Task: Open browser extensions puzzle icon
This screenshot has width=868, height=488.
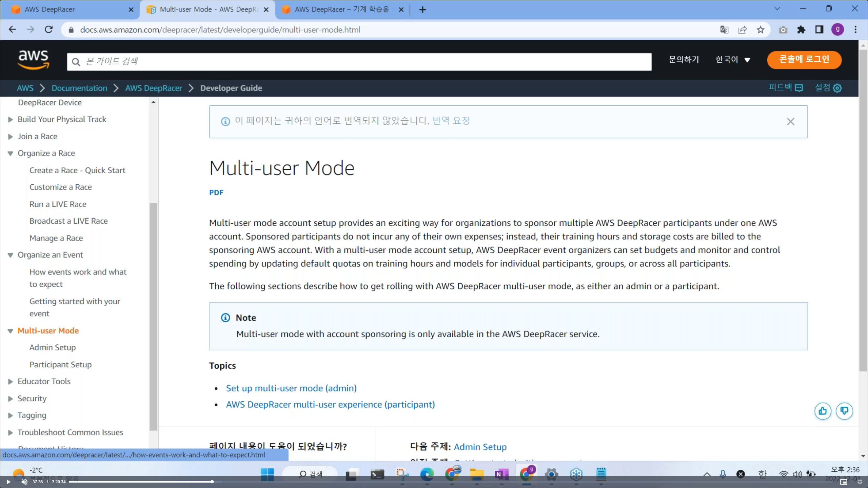Action: pos(801,30)
